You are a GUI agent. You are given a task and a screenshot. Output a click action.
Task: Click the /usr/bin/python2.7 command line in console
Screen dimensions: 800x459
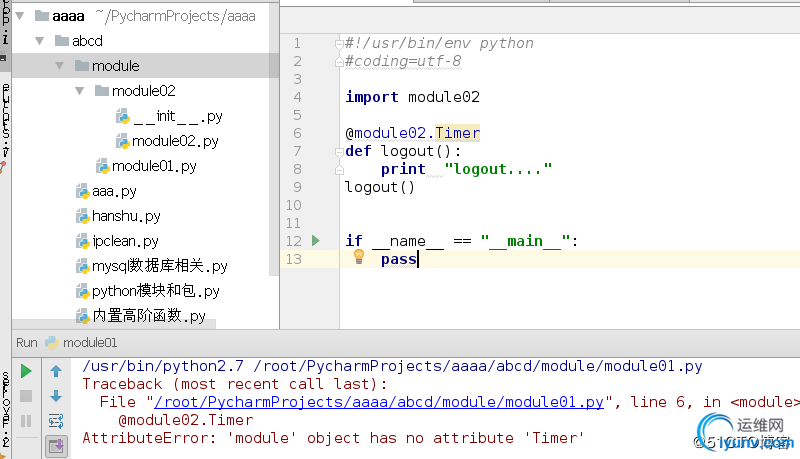(x=392, y=366)
